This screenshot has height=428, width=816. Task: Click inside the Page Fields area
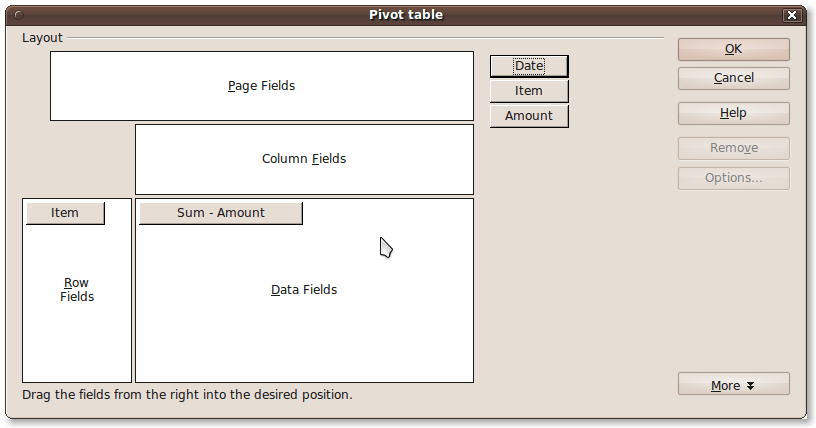click(x=261, y=86)
